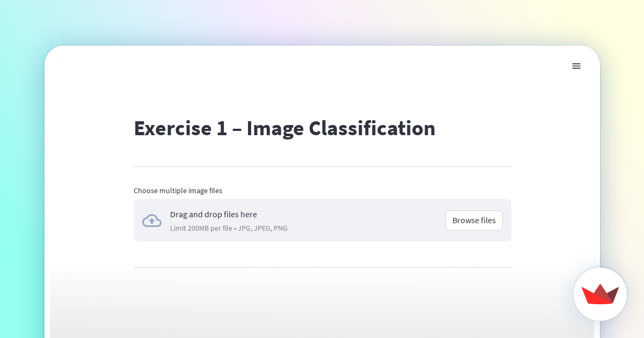
Task: Click empty gray area of the file dropzone
Action: [365, 221]
